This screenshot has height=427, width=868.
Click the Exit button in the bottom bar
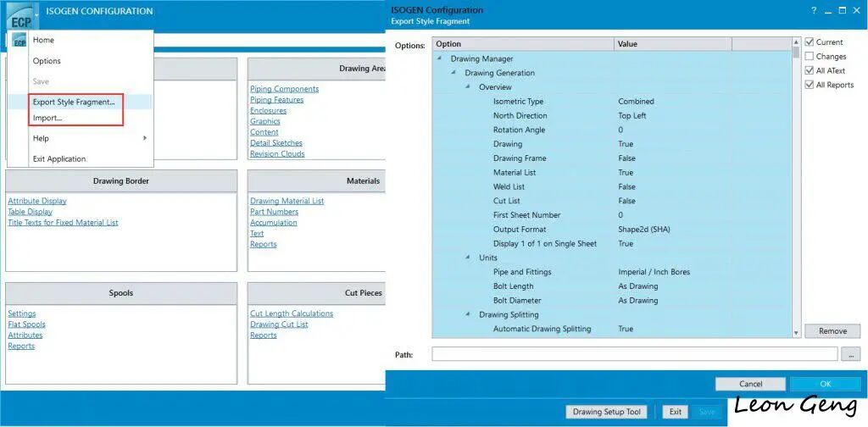pyautogui.click(x=676, y=412)
